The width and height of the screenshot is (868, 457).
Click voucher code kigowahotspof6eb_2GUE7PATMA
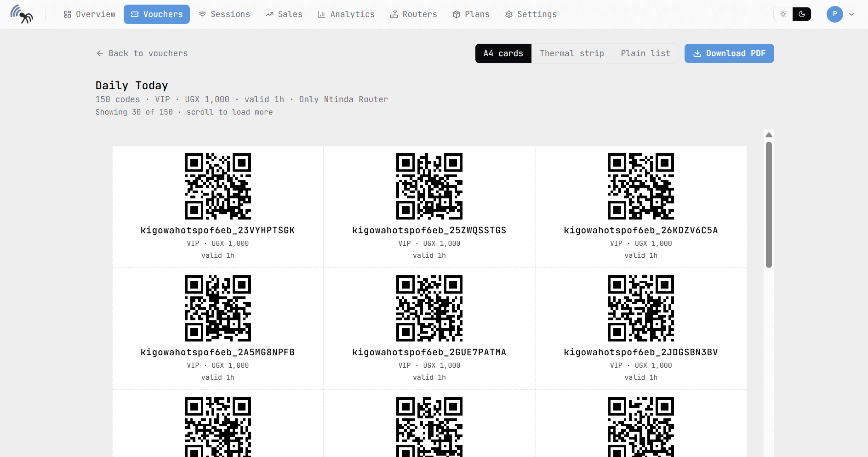[x=429, y=353]
